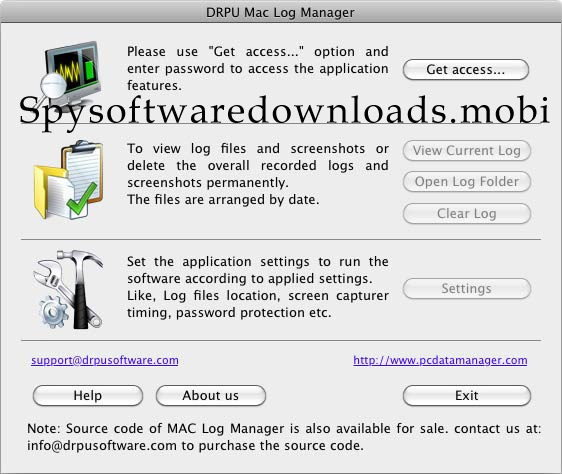
Task: Click the source code note paragraph
Action: tap(284, 437)
